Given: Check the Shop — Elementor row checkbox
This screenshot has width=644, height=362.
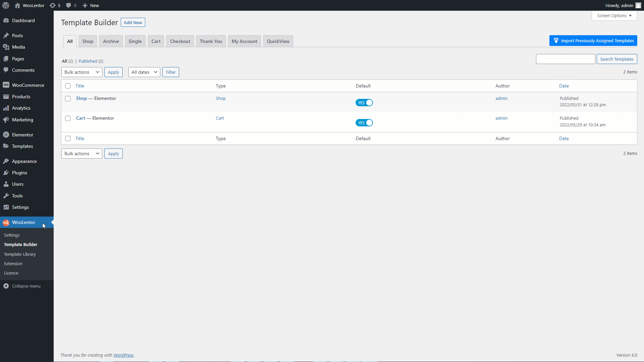Looking at the screenshot, I should (68, 99).
